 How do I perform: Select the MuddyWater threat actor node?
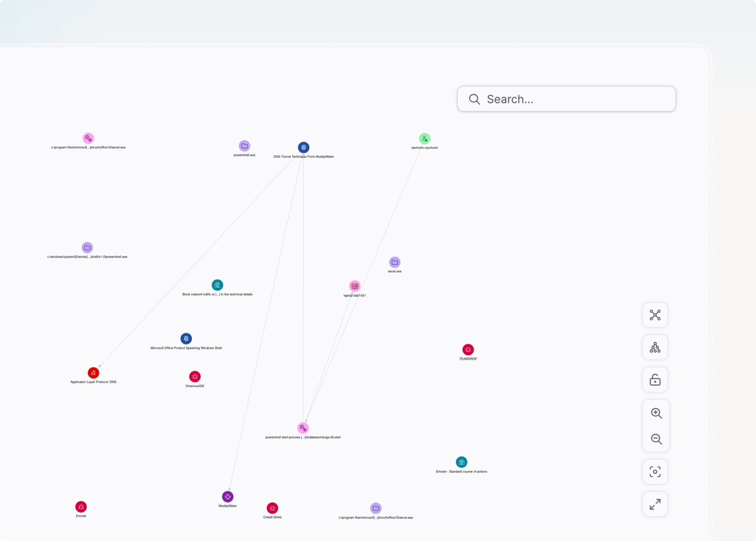pos(228,497)
